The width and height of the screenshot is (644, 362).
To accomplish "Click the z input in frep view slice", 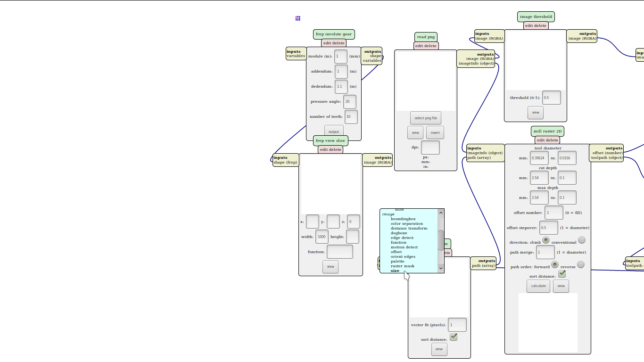I will pyautogui.click(x=354, y=222).
